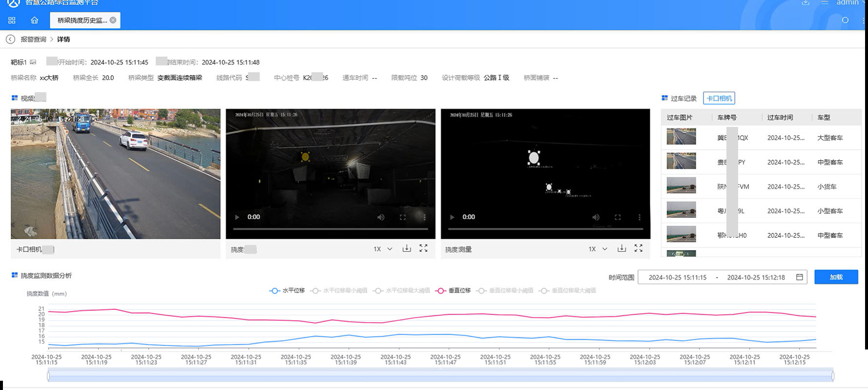Download the middle deflection video
The image size is (868, 390).
coord(406,248)
